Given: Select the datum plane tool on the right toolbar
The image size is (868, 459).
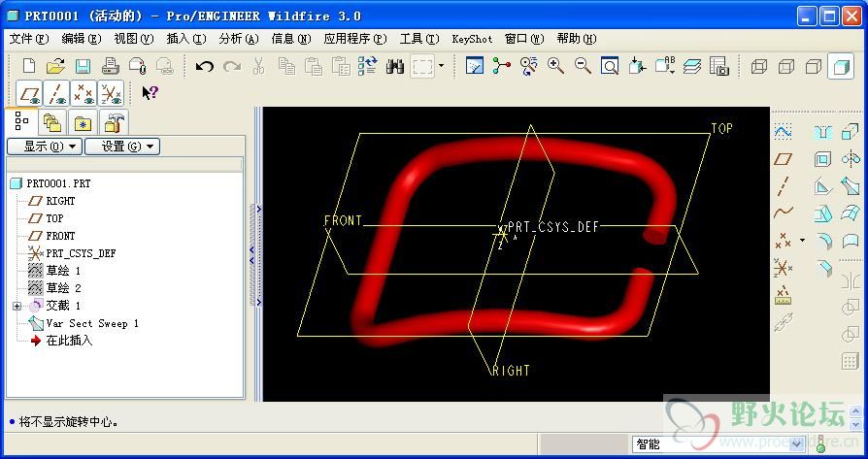Looking at the screenshot, I should (783, 159).
